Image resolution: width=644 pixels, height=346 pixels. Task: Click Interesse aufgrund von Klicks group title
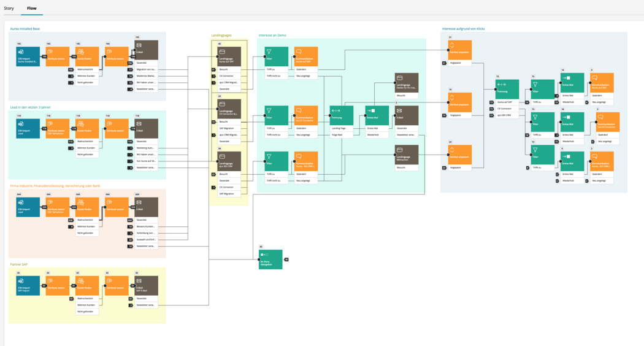click(x=463, y=29)
